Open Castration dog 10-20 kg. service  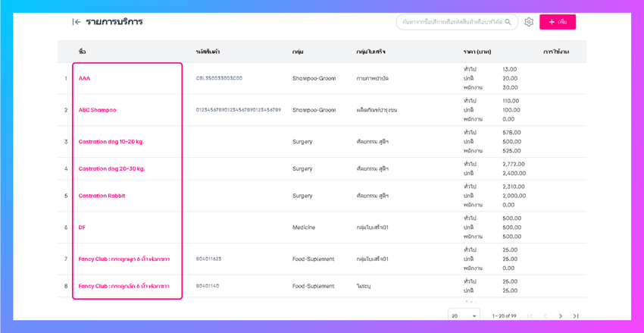tap(111, 142)
